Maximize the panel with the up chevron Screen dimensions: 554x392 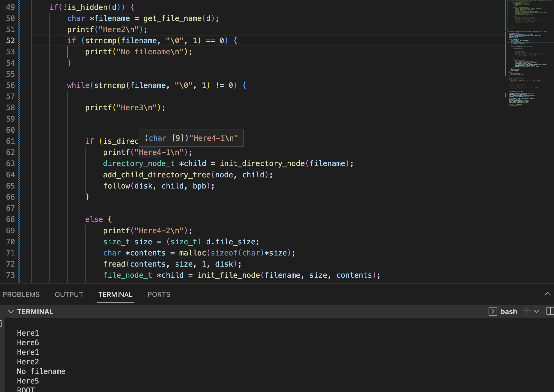coord(548,294)
